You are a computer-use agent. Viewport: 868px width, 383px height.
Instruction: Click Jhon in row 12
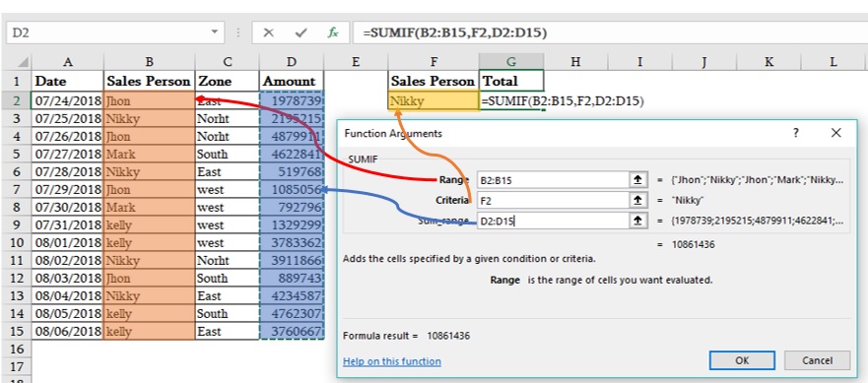150,278
